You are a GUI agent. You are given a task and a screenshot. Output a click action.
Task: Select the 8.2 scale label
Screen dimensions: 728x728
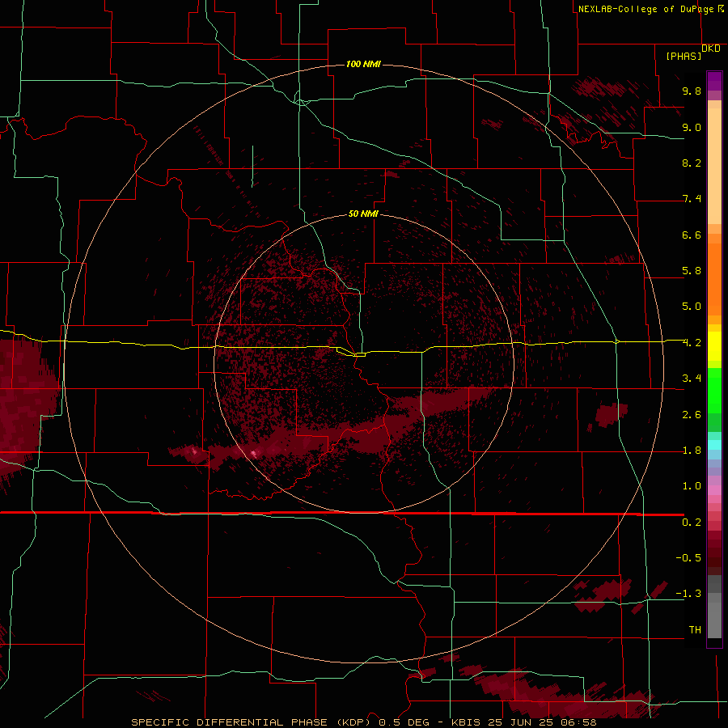[x=692, y=163]
